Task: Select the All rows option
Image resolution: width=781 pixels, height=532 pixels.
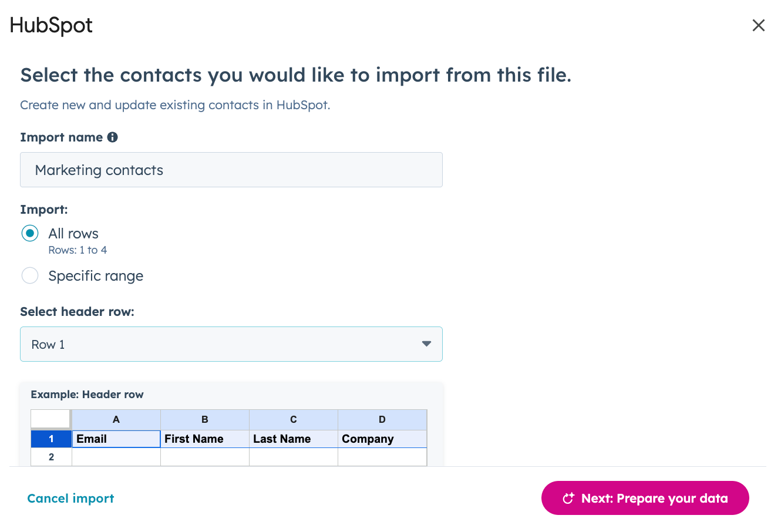Action: point(30,233)
